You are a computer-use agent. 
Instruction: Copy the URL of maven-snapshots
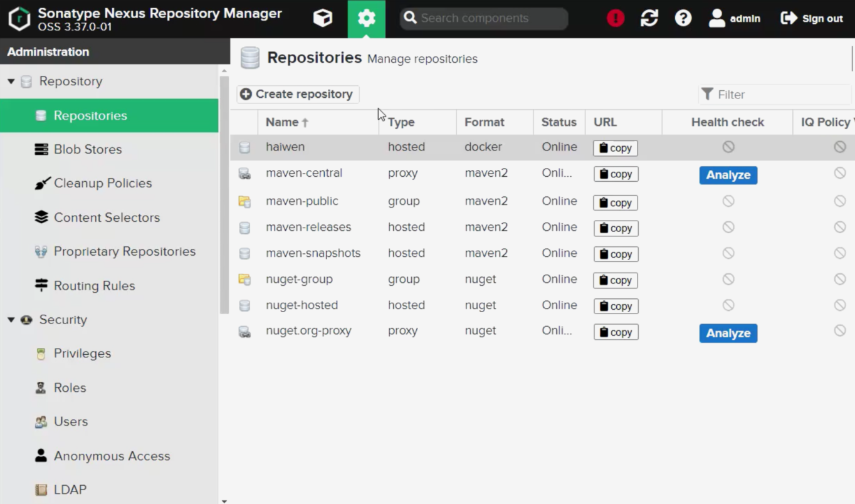click(x=616, y=254)
